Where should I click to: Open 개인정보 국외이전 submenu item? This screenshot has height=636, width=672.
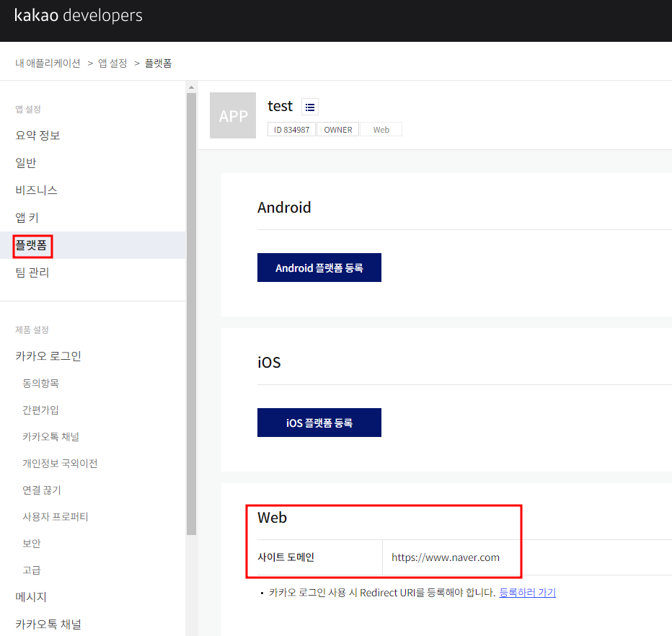[60, 463]
